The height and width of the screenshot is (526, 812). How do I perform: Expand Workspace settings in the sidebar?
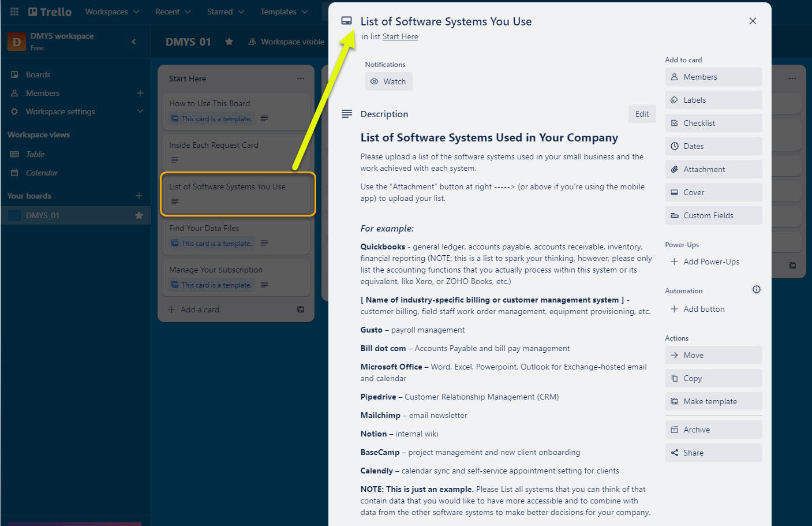[140, 111]
